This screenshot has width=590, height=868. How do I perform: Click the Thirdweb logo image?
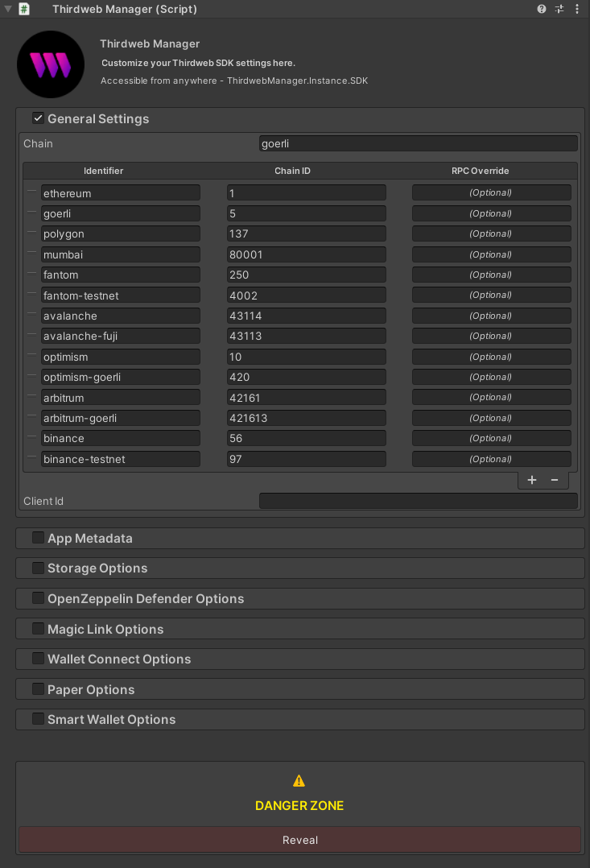pyautogui.click(x=51, y=64)
